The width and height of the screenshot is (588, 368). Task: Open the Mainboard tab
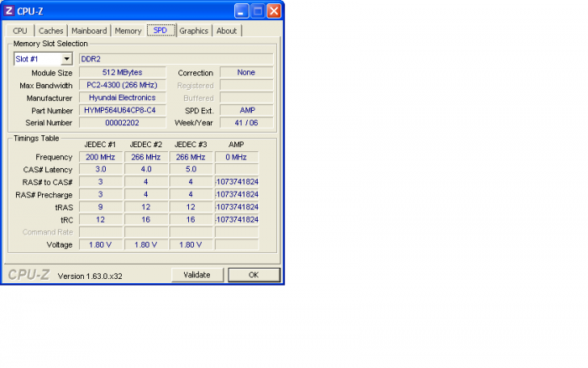(89, 31)
